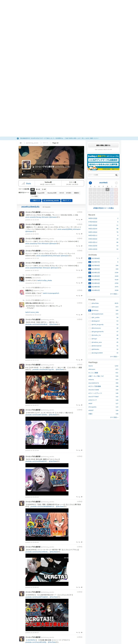Show all archives via すべて表示

(114, 294)
